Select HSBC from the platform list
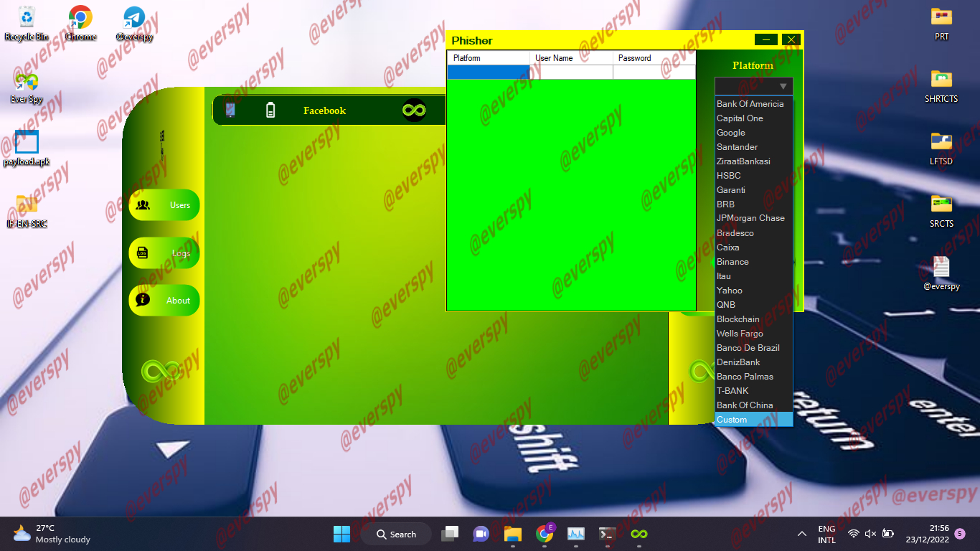This screenshot has height=551, width=980. [753, 176]
